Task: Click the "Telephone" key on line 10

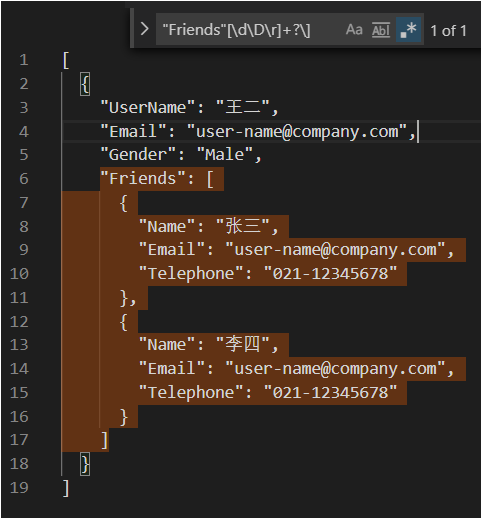Action: click(x=191, y=274)
